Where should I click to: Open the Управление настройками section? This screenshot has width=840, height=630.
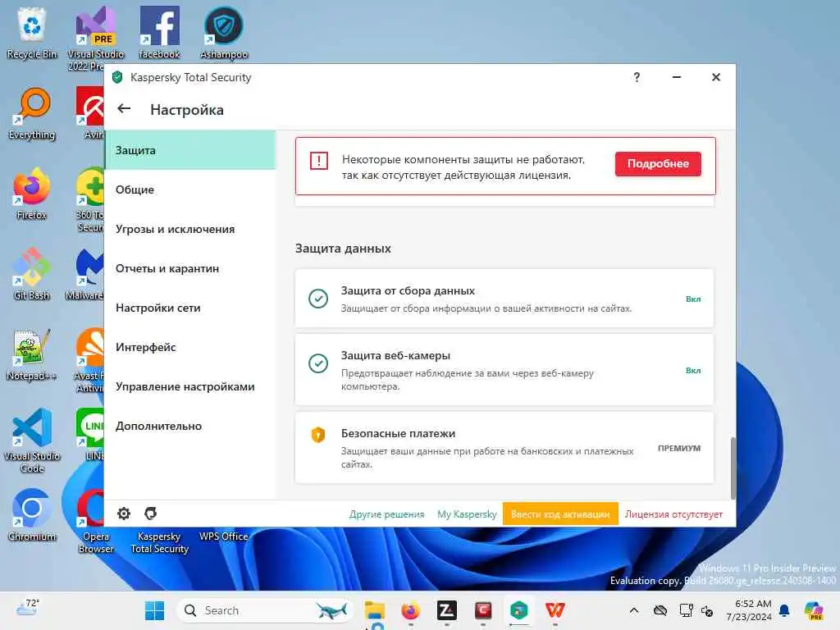190,386
